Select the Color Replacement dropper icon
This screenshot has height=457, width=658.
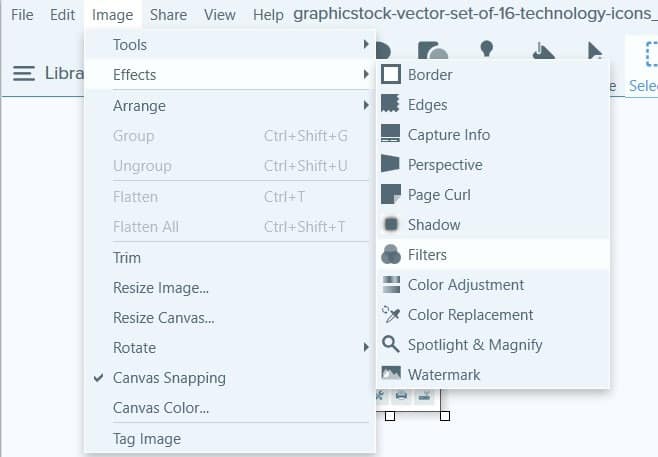pyautogui.click(x=391, y=314)
